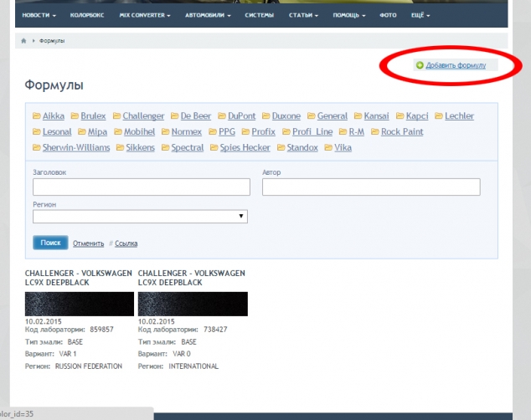Open the formula title for INTERNATIONAL region
The height and width of the screenshot is (420, 531).
(x=191, y=278)
